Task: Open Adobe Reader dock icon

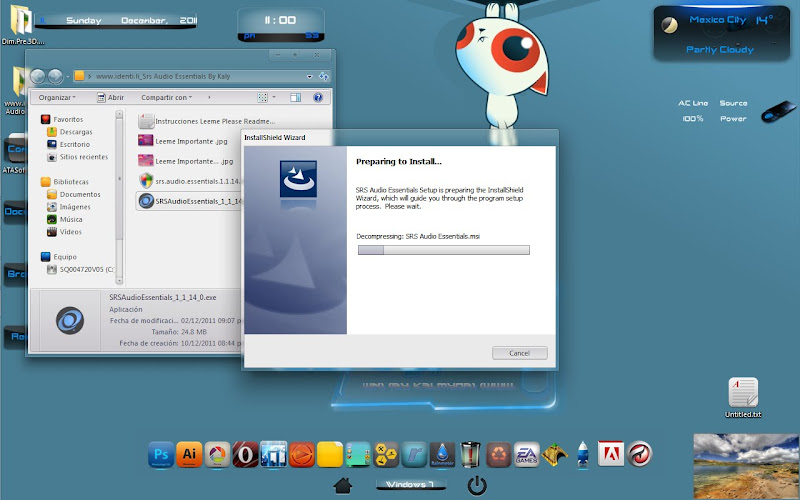Action: pos(611,454)
